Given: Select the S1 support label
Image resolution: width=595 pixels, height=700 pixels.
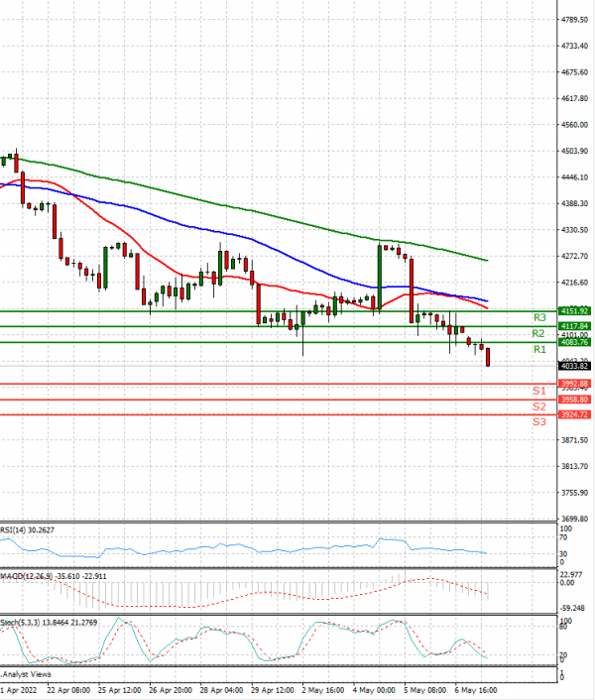Looking at the screenshot, I should (539, 391).
